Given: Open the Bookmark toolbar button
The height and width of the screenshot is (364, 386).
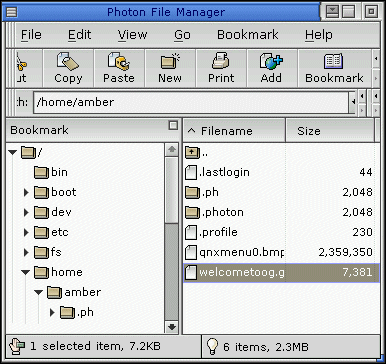Looking at the screenshot, I should 334,68.
